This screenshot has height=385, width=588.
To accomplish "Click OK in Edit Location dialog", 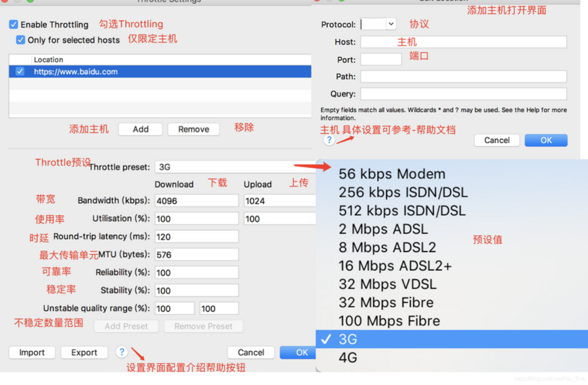I will click(x=546, y=140).
